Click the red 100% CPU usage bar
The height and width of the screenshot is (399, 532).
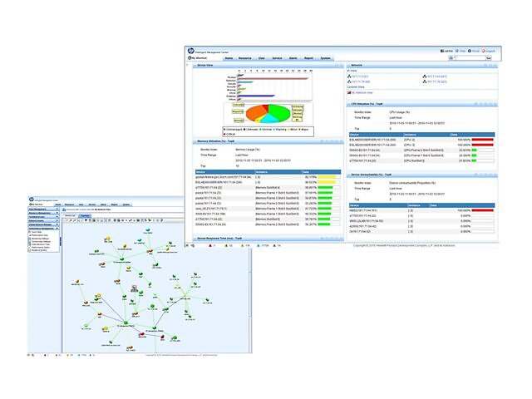tap(482, 139)
